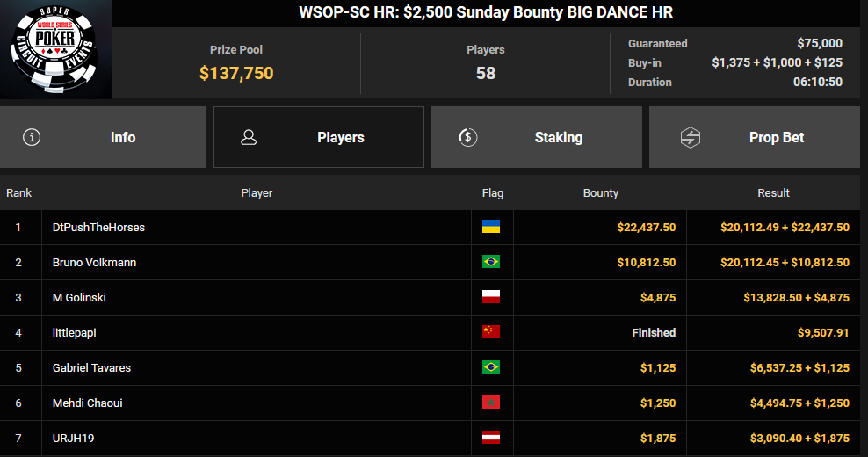Click the Info tab's circled i icon
Viewport: 868px width, 457px height.
tap(32, 137)
